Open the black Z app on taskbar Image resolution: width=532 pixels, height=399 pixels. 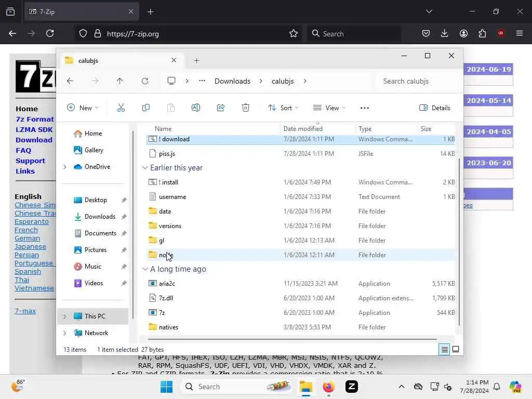[x=352, y=387]
